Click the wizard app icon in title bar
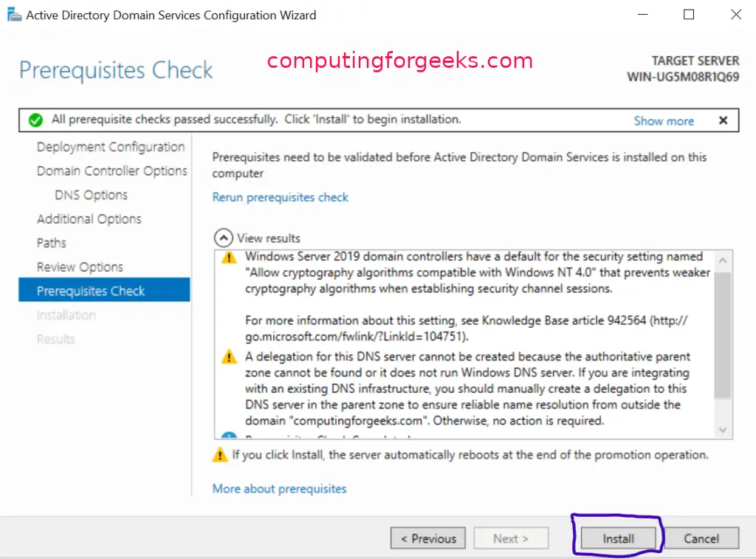This screenshot has height=559, width=756. [x=13, y=15]
